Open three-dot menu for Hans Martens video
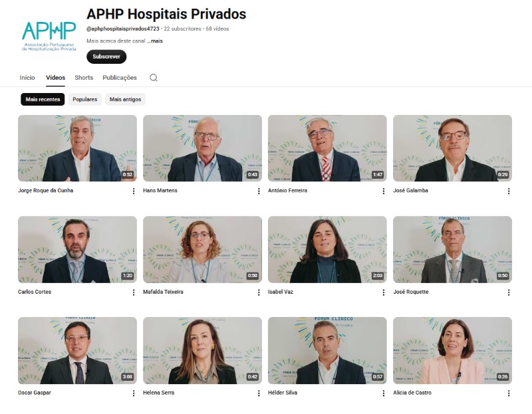 (259, 191)
